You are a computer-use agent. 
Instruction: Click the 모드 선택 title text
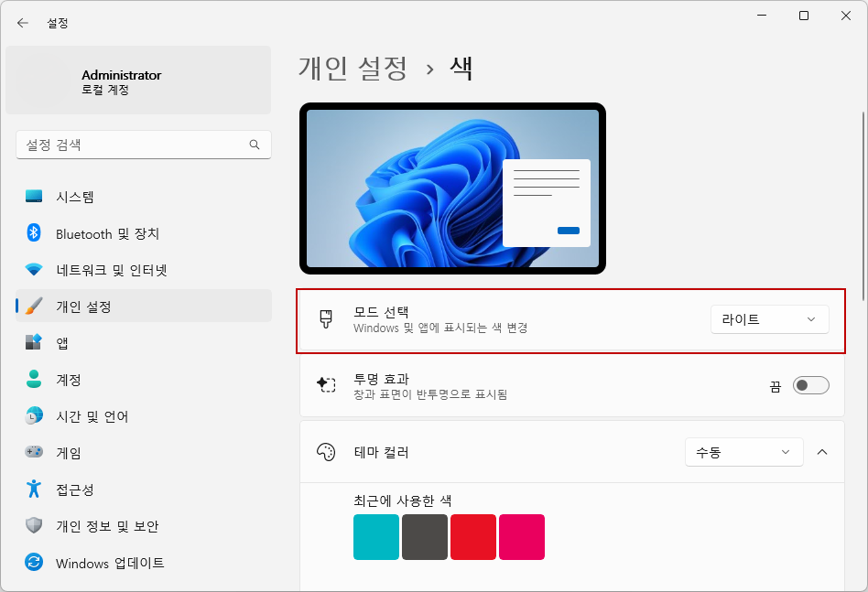(x=381, y=311)
